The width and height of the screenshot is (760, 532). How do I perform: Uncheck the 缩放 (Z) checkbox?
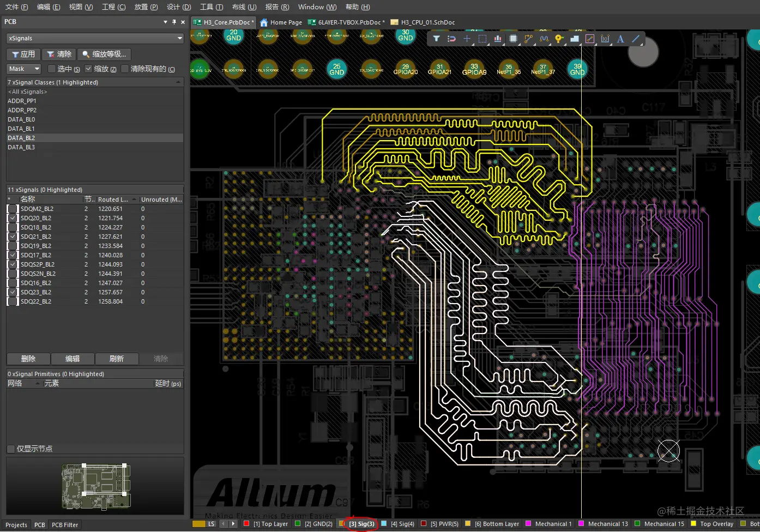tap(88, 69)
